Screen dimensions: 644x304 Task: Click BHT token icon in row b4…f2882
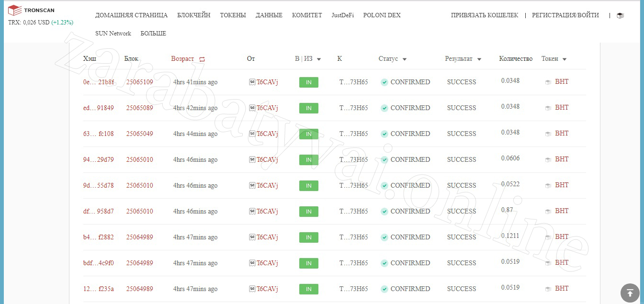click(548, 237)
